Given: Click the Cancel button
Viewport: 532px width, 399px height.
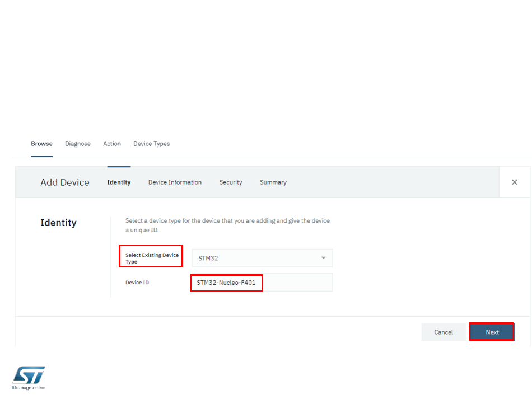Looking at the screenshot, I should click(x=444, y=332).
